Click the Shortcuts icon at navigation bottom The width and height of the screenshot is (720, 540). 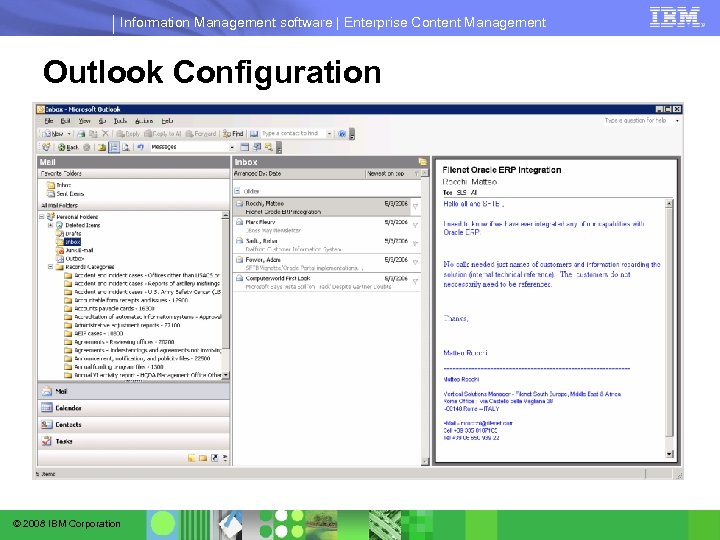214,458
